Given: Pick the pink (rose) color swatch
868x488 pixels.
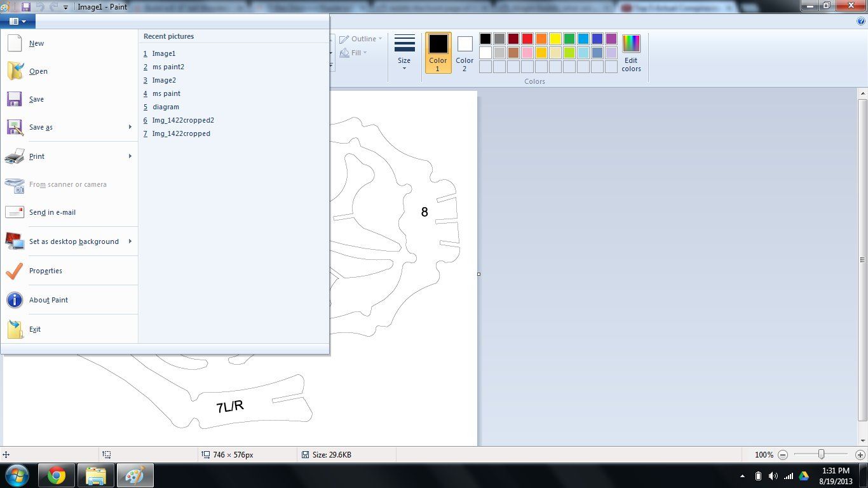Looking at the screenshot, I should click(527, 53).
